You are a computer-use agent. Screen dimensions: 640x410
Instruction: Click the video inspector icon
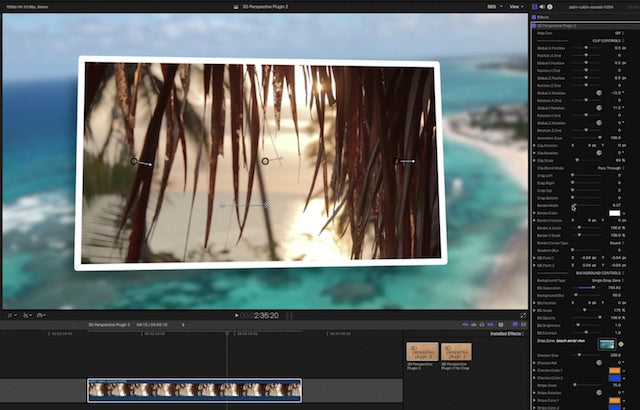[x=534, y=6]
